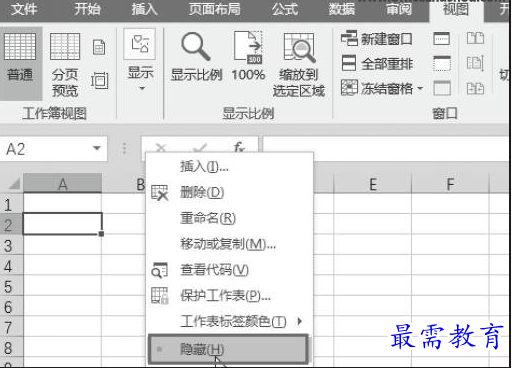Switch to the Review (审阅) tab
The width and height of the screenshot is (512, 368).
click(x=399, y=9)
